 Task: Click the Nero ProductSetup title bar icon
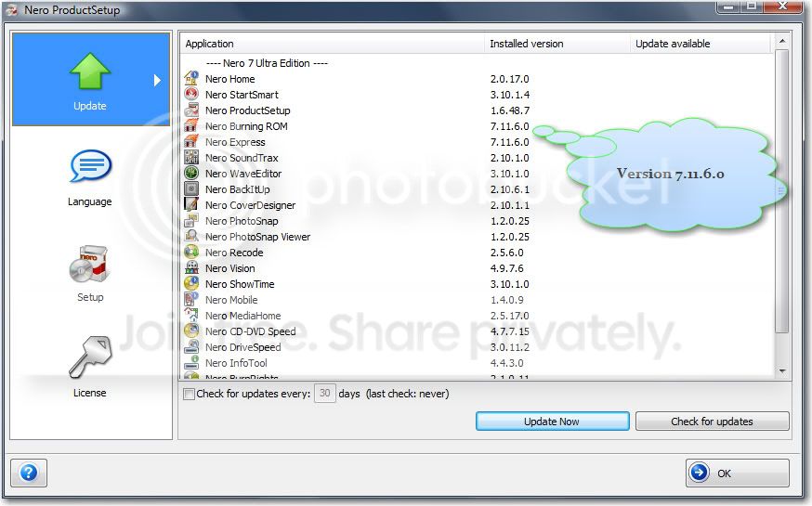pos(12,10)
